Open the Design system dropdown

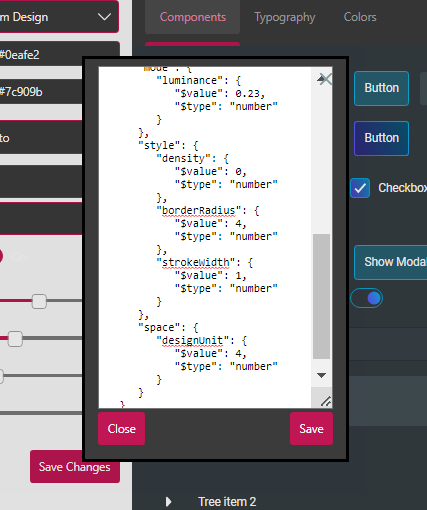(59, 17)
